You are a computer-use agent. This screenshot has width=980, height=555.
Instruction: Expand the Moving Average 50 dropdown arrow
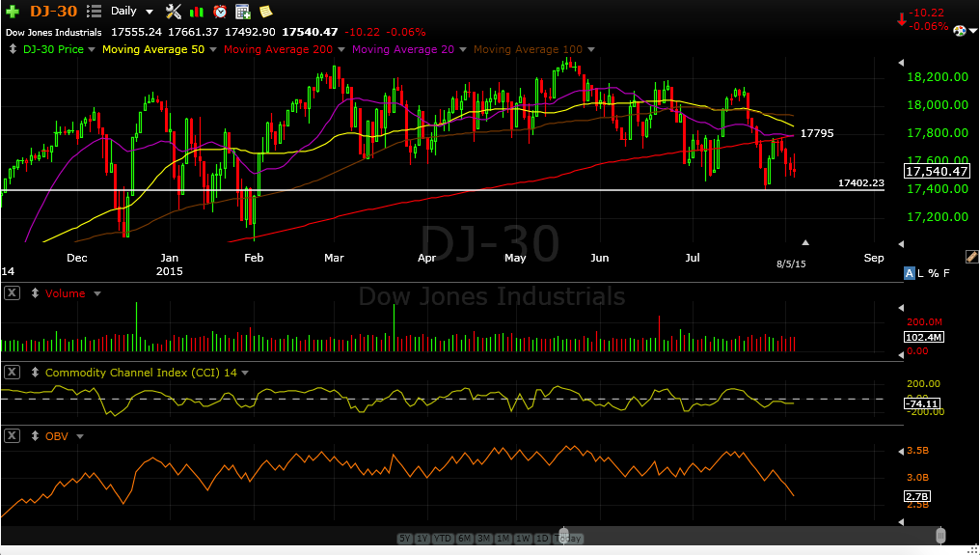pyautogui.click(x=213, y=49)
